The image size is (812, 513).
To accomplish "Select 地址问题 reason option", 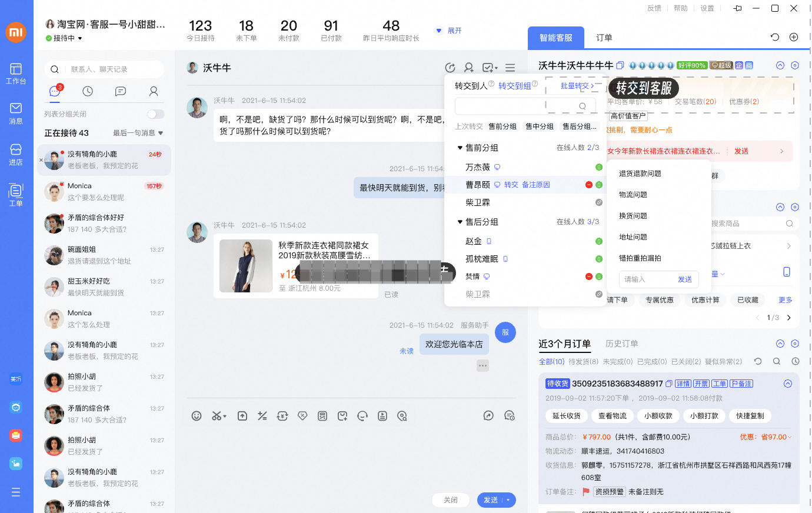I will [633, 237].
